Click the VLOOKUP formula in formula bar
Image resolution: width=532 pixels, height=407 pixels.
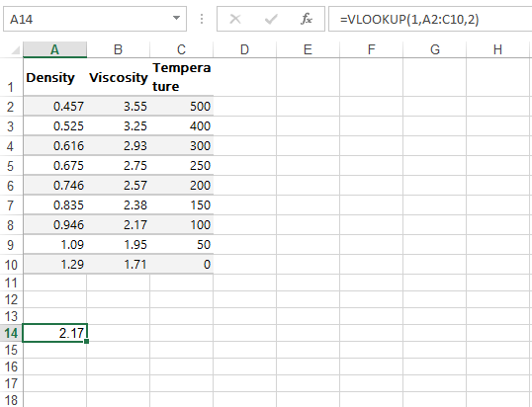[x=409, y=19]
